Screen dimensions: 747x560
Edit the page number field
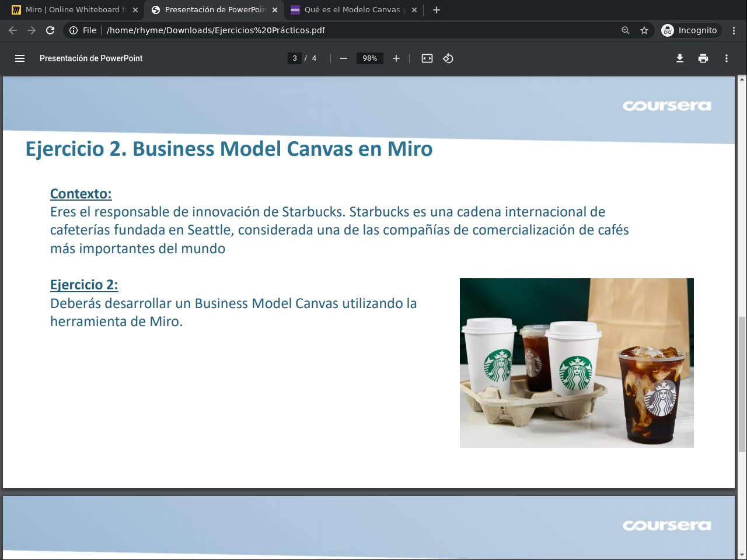click(295, 58)
